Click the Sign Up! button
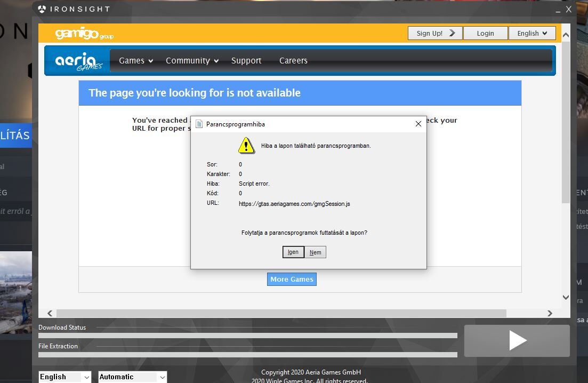Screen dimensions: 588x383 (435, 34)
